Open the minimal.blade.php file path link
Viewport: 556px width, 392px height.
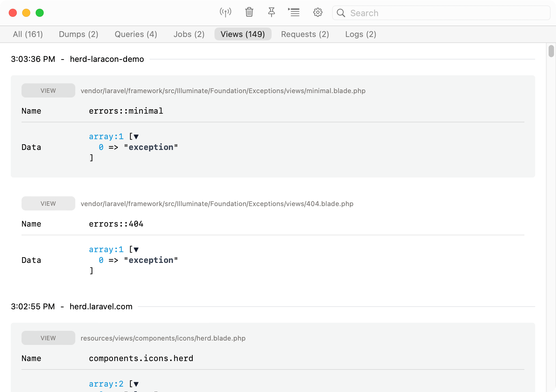(x=223, y=91)
